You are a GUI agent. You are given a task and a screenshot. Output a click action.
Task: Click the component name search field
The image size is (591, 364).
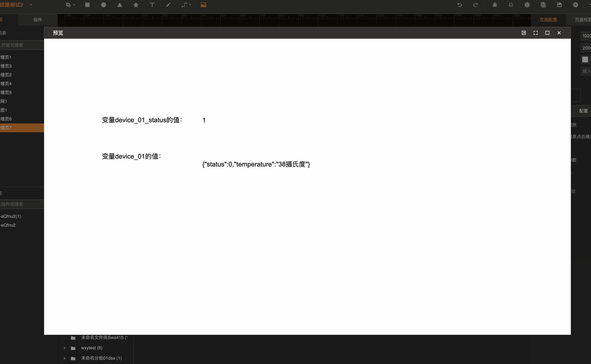[22, 204]
